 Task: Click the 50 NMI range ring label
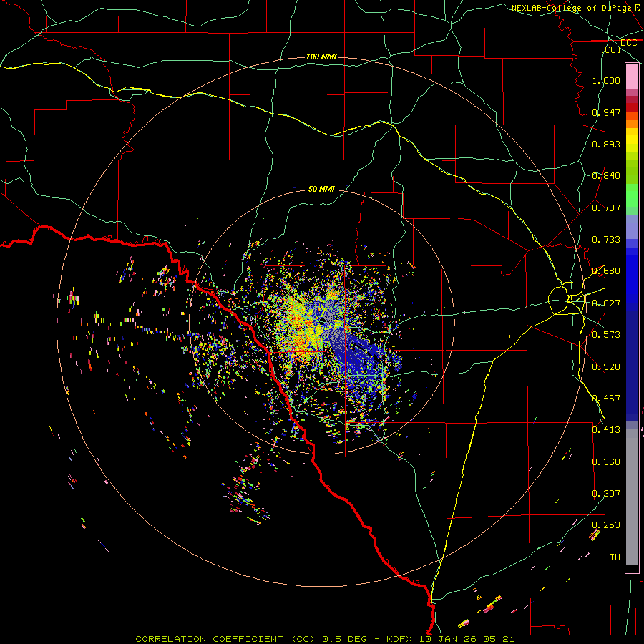tap(321, 189)
